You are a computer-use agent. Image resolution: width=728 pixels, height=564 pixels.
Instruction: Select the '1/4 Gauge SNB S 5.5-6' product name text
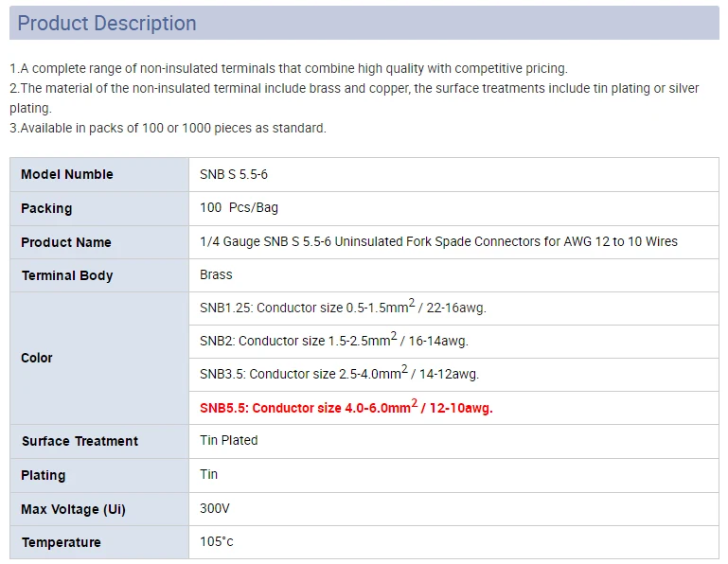tap(438, 242)
